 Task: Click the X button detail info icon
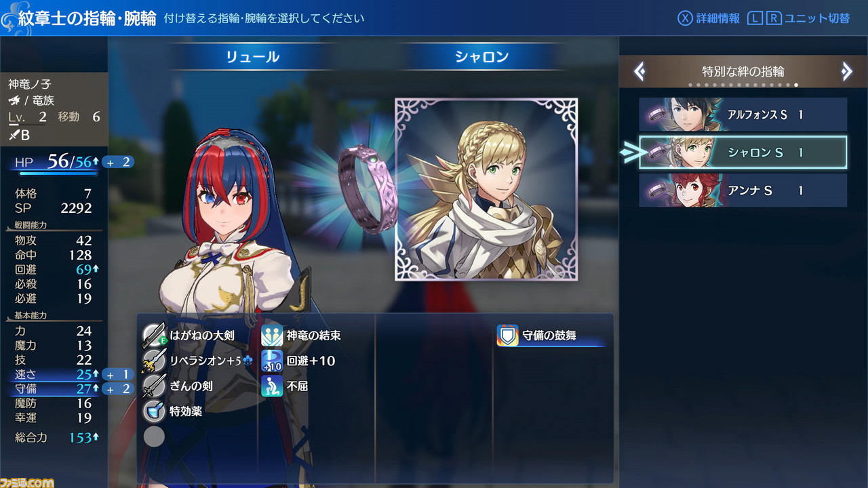click(x=685, y=18)
